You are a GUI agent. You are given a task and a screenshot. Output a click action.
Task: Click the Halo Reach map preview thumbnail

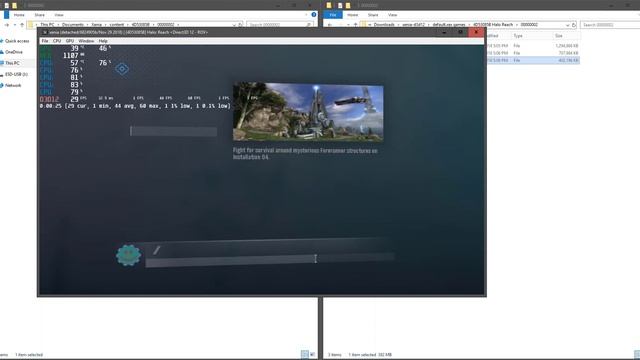point(308,111)
